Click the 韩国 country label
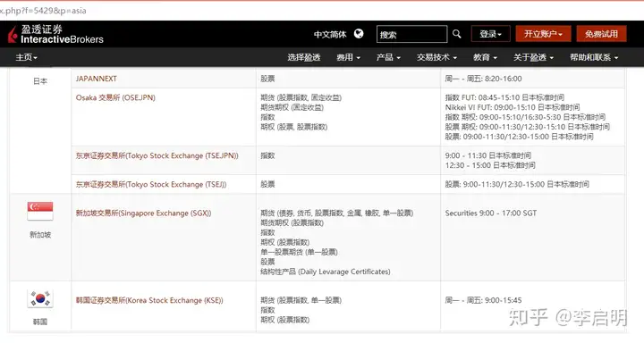 click(40, 322)
